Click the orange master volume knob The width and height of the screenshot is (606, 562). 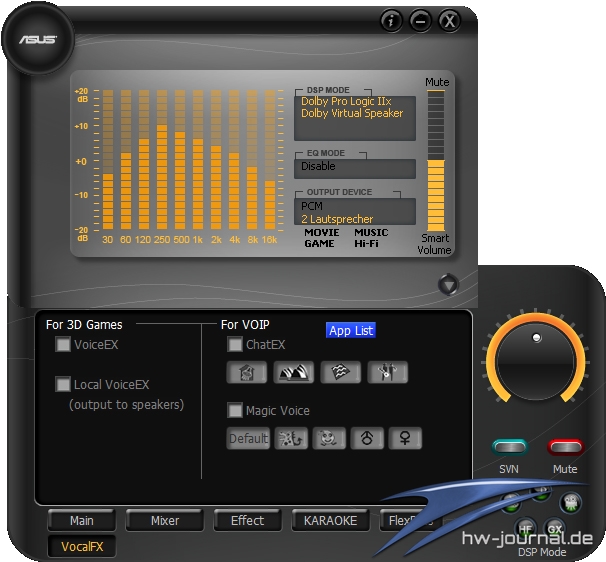pyautogui.click(x=536, y=361)
